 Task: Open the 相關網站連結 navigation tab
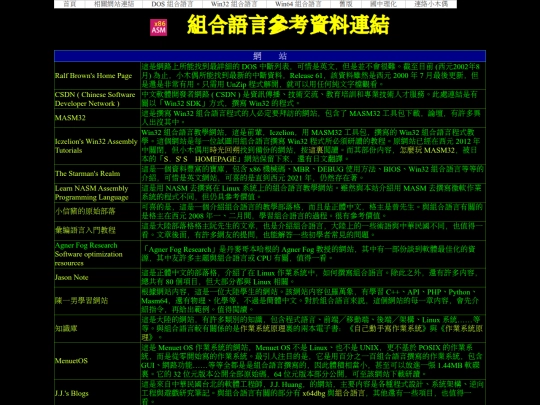(114, 4)
